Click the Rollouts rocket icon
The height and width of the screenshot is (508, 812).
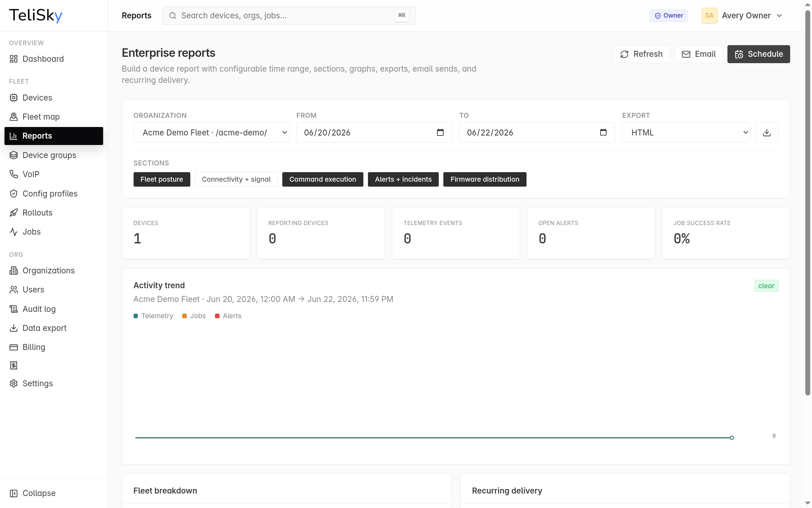point(14,213)
